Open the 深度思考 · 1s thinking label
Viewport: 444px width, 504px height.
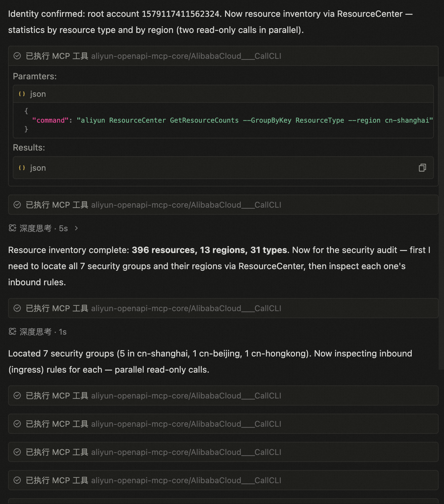coord(43,332)
